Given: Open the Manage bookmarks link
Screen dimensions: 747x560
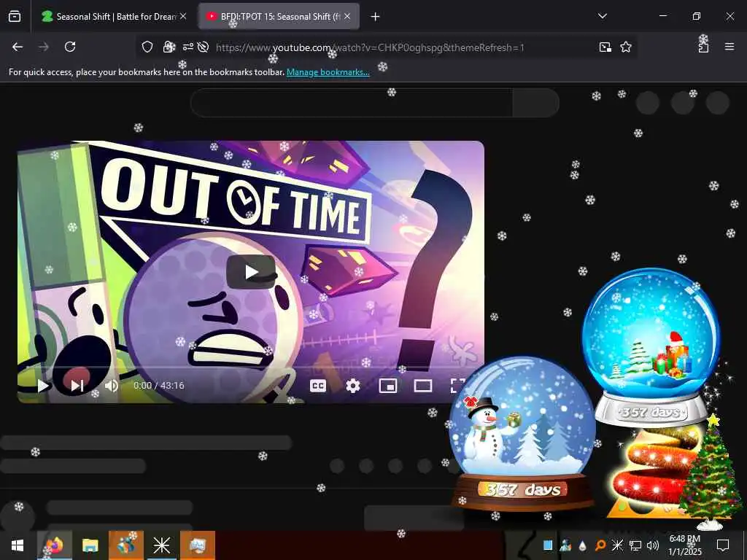Looking at the screenshot, I should click(328, 72).
